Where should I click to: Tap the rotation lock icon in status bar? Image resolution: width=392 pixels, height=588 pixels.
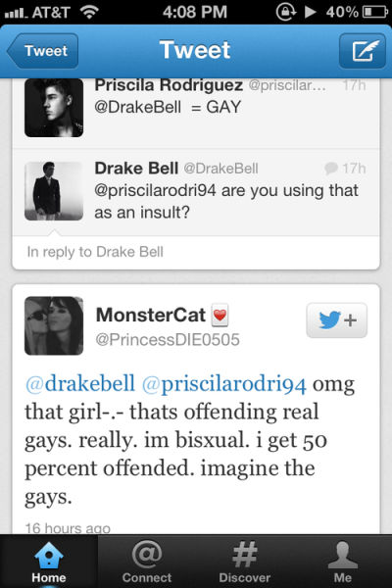(286, 12)
